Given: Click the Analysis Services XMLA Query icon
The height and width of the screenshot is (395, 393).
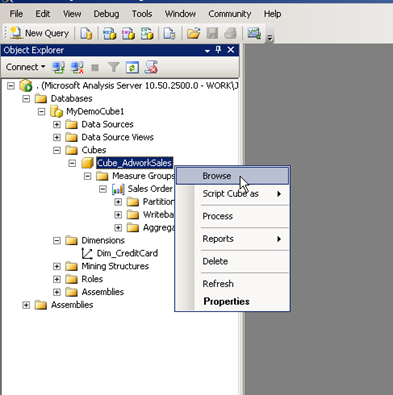Looking at the screenshot, I should (x=147, y=33).
